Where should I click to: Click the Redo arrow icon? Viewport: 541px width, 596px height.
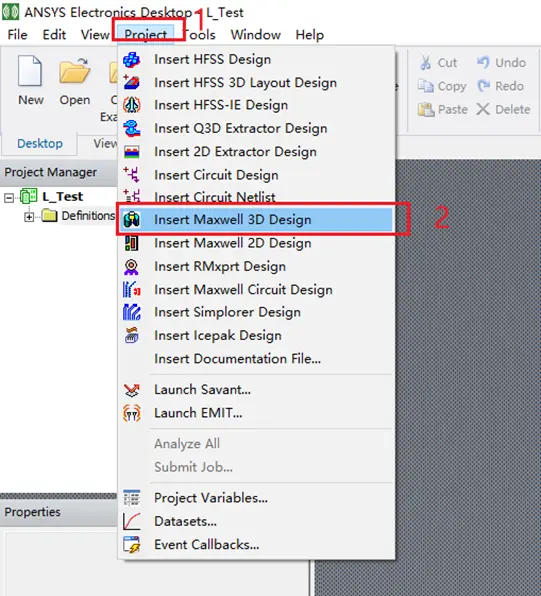pos(484,86)
